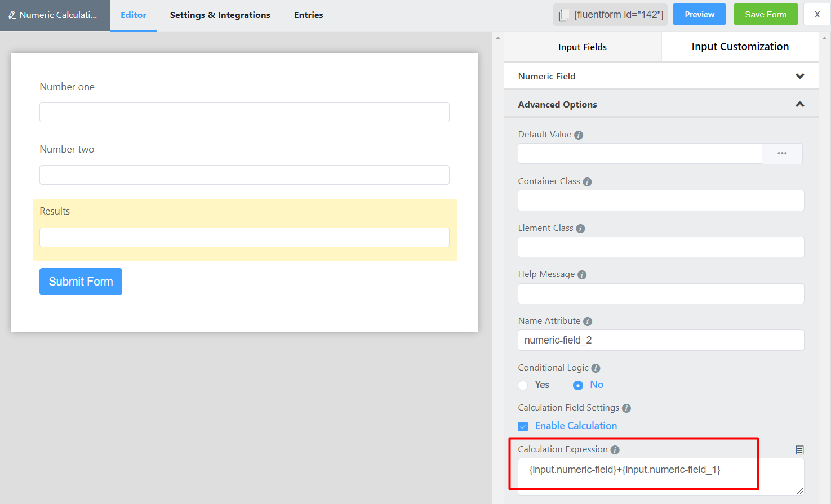Select Yes for Conditional Logic
The width and height of the screenshot is (831, 504).
click(523, 385)
